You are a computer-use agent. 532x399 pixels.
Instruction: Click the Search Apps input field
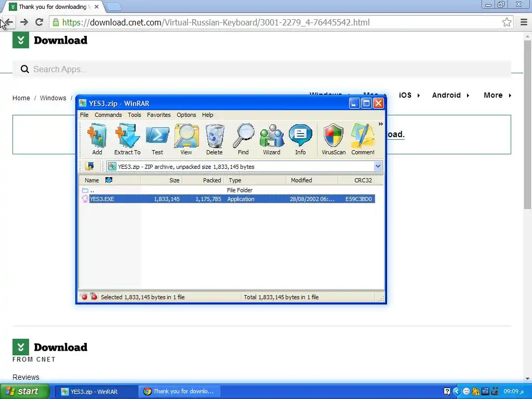click(262, 69)
